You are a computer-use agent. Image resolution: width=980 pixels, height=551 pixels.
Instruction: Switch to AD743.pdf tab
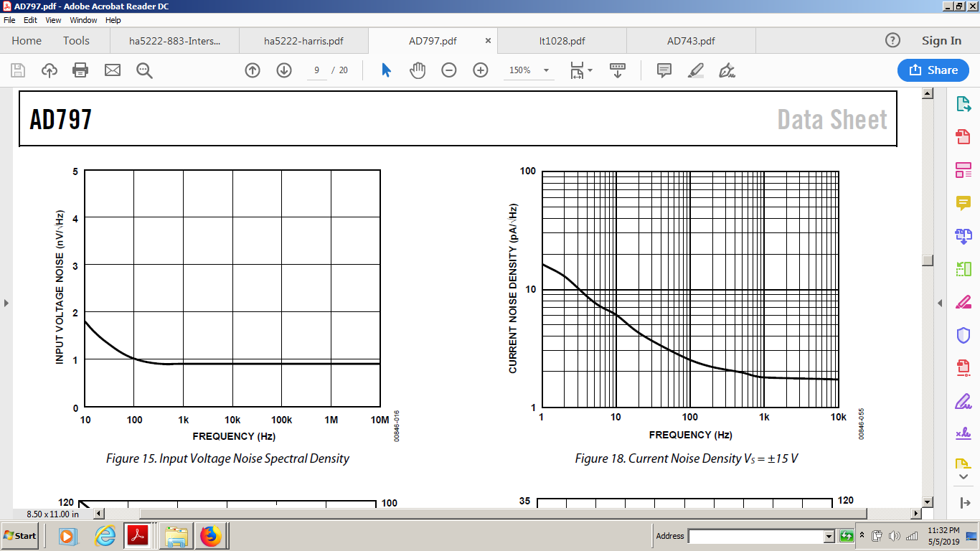pyautogui.click(x=691, y=41)
